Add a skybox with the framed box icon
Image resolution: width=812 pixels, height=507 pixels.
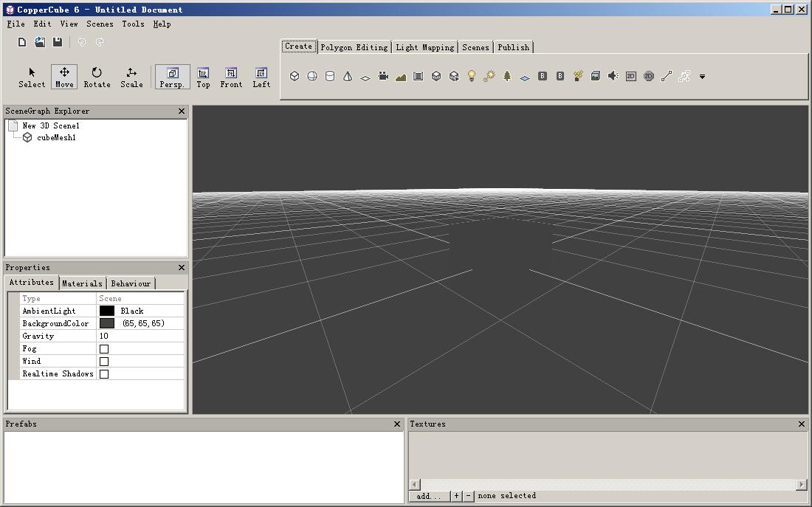coord(419,76)
